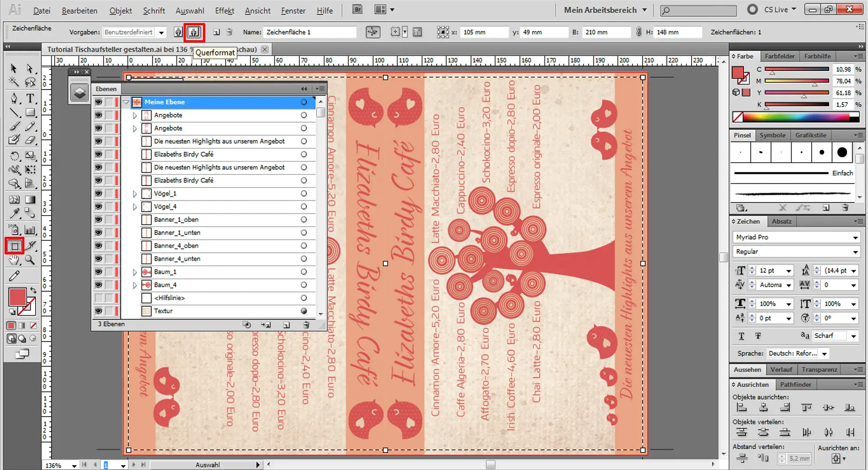Screen dimensions: 868x470
Task: Select the Artboard tool in the toolbox
Action: (14, 246)
